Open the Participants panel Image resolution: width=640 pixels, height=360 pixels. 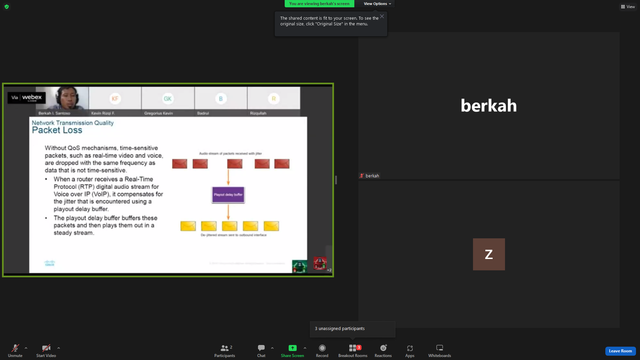coord(224,350)
